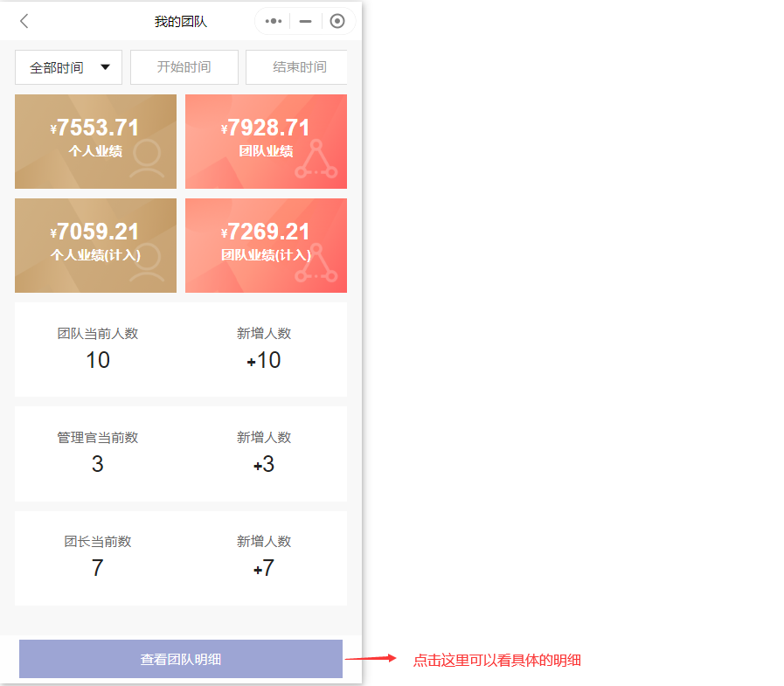This screenshot has height=686, width=784.
Task: Select the 开始时间 date field
Action: pos(184,67)
